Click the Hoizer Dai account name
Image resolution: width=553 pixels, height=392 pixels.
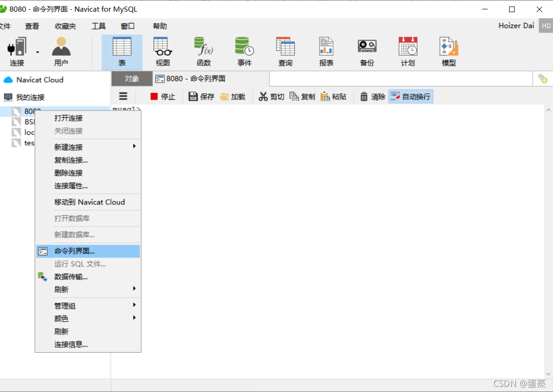point(516,26)
